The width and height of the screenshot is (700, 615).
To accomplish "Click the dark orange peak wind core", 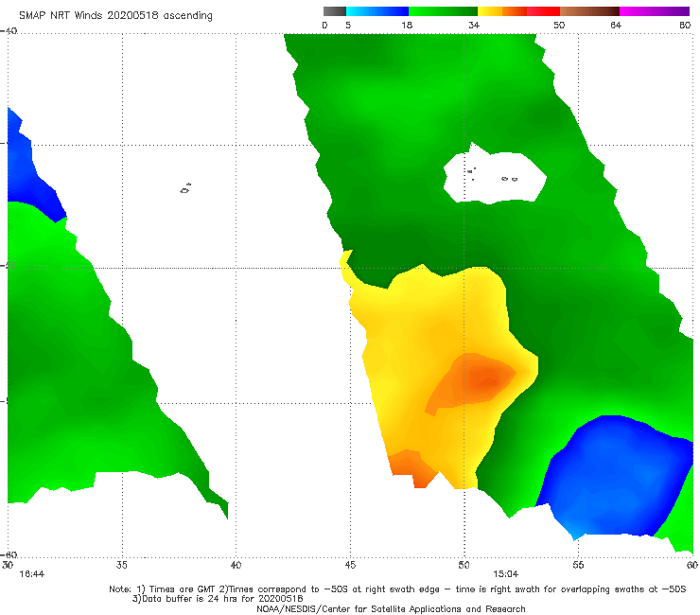I will 484,379.
